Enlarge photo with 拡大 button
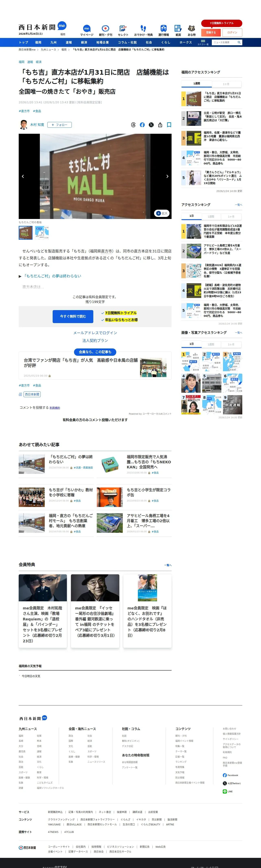This screenshot has height=868, width=261. pyautogui.click(x=162, y=213)
